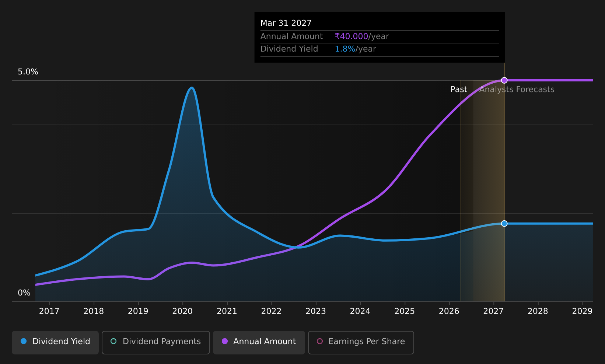Click the tooltip date 'Mar 31 2027'
This screenshot has width=605, height=364.
(286, 23)
